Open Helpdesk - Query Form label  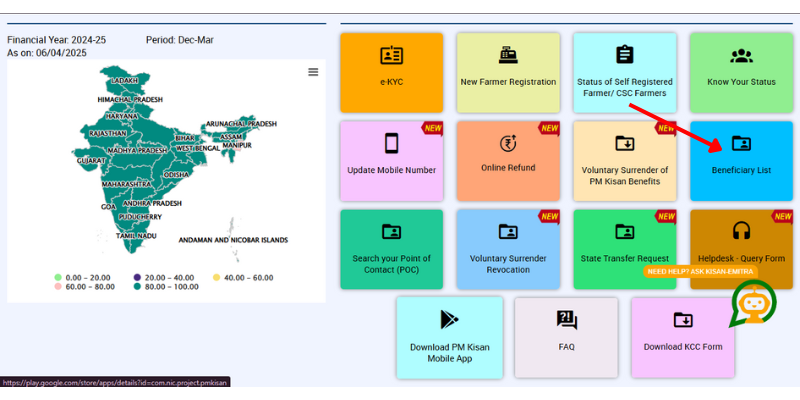tap(741, 258)
